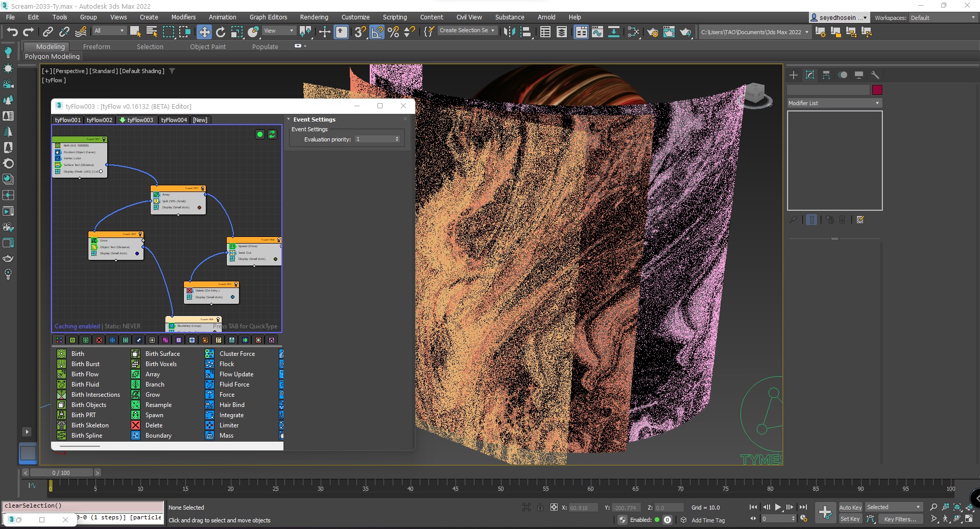This screenshot has width=980, height=529.
Task: Switch to the tyFlow004 tab
Action: tap(174, 120)
